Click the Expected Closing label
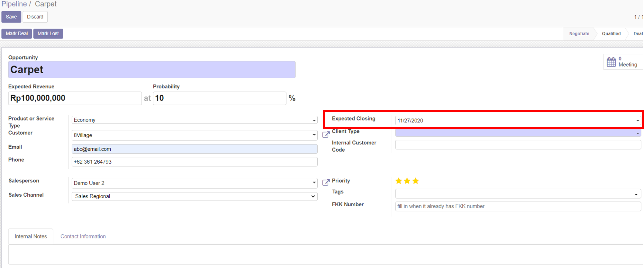This screenshot has width=644, height=268. click(354, 119)
